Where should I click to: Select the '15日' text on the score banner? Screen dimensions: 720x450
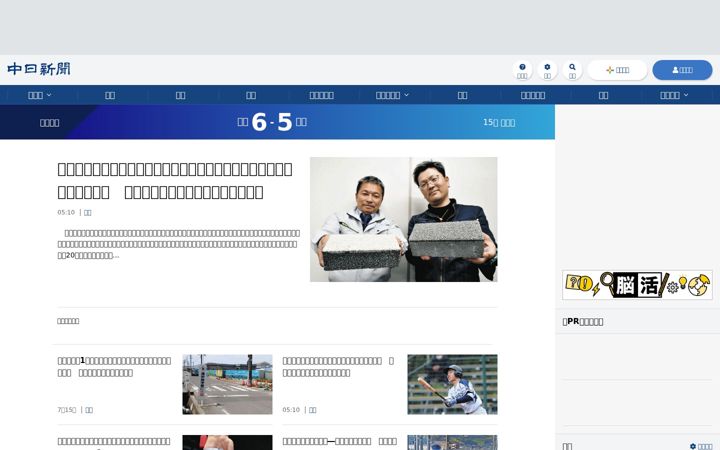coord(490,123)
